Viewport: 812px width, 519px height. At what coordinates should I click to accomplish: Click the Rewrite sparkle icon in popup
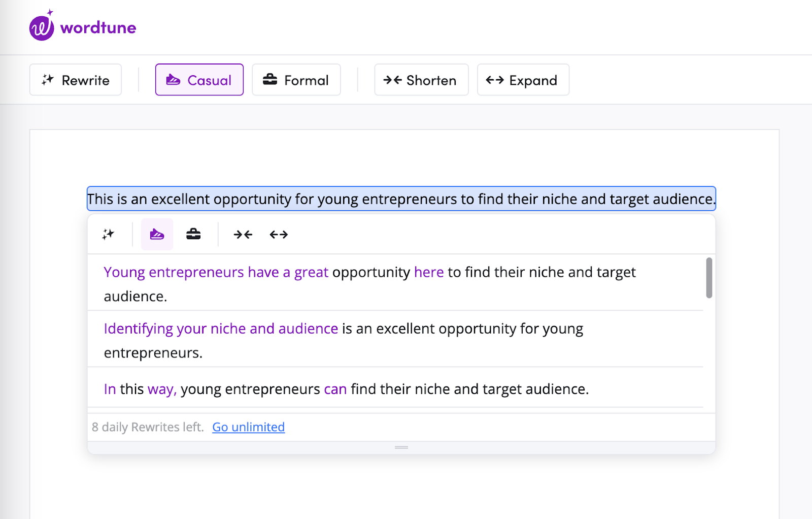[108, 234]
